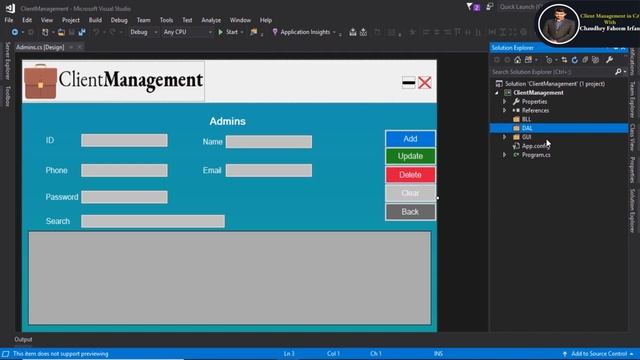Collapse the ClientManagement project node
The height and width of the screenshot is (360, 640).
497,93
